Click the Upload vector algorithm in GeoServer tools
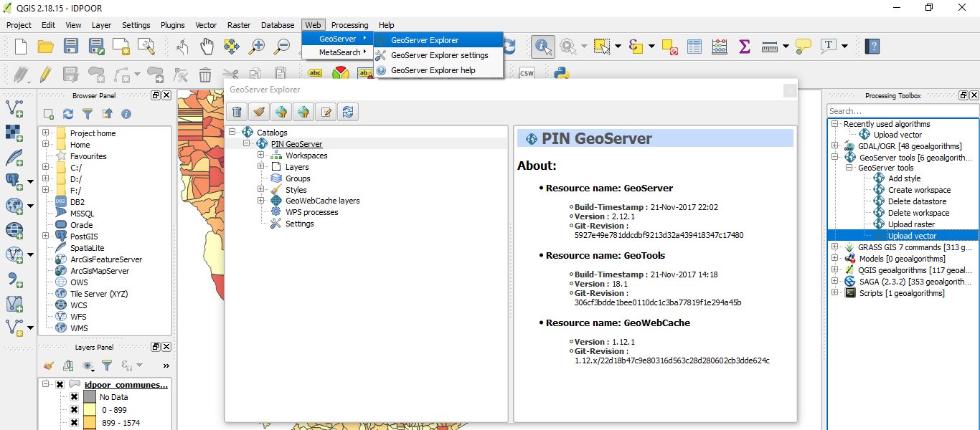980x430 pixels. click(x=912, y=236)
